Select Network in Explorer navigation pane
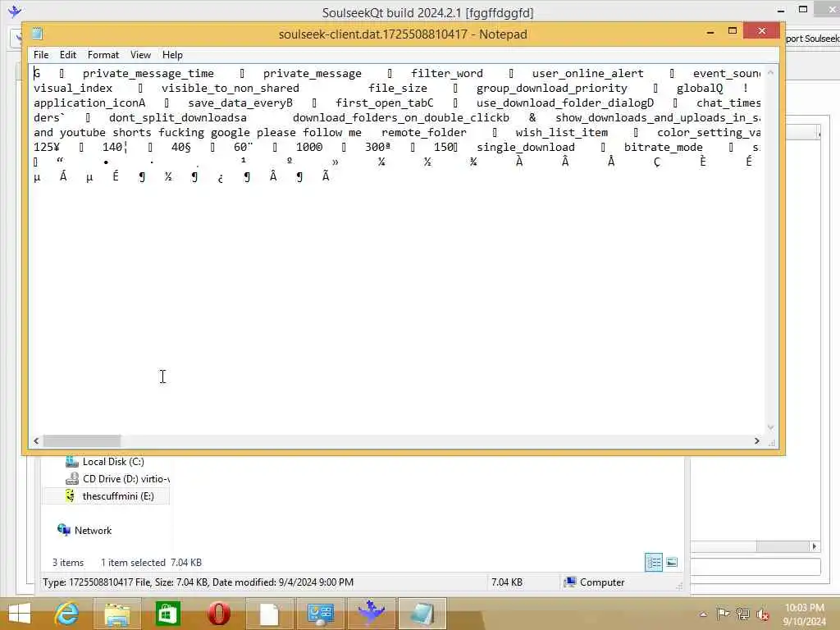The height and width of the screenshot is (630, 840). [93, 531]
